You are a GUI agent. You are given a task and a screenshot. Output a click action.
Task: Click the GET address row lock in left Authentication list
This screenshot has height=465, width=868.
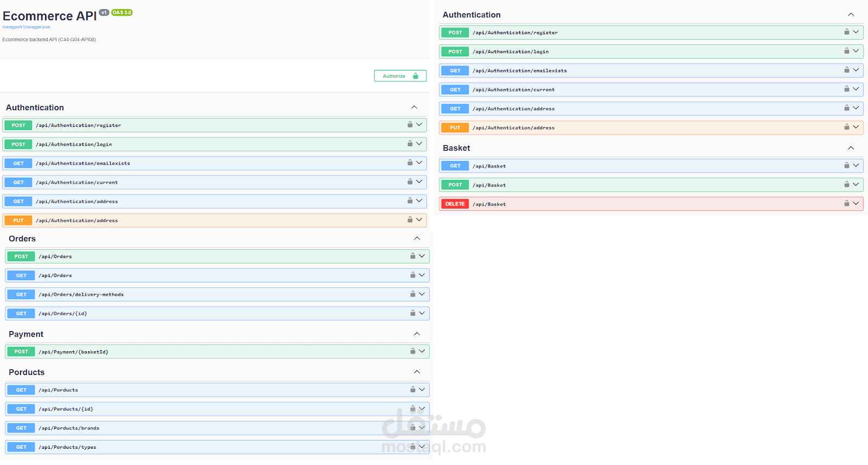click(410, 201)
